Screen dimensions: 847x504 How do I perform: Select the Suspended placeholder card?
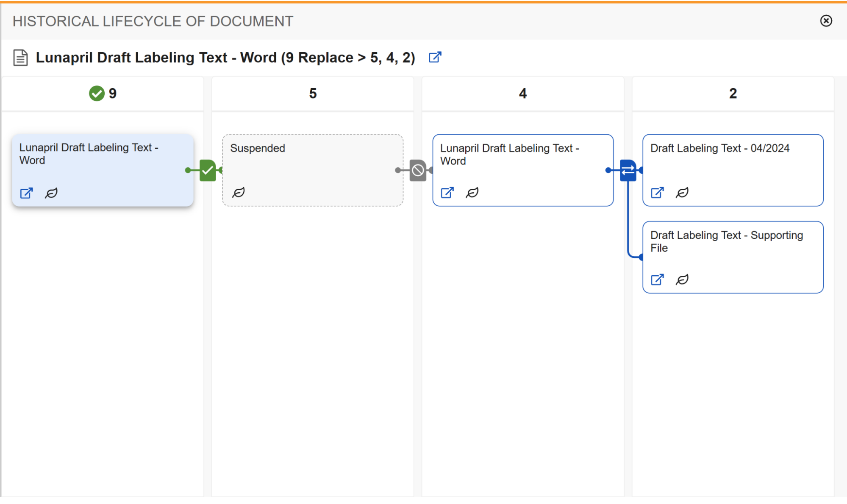pyautogui.click(x=313, y=170)
